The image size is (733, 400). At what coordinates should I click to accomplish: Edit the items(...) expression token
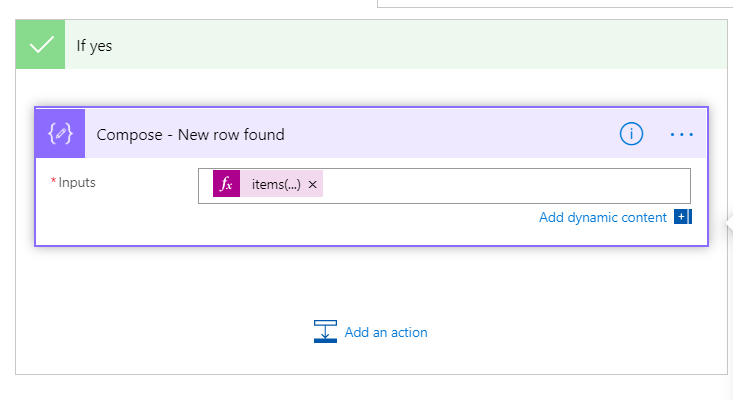tap(276, 185)
